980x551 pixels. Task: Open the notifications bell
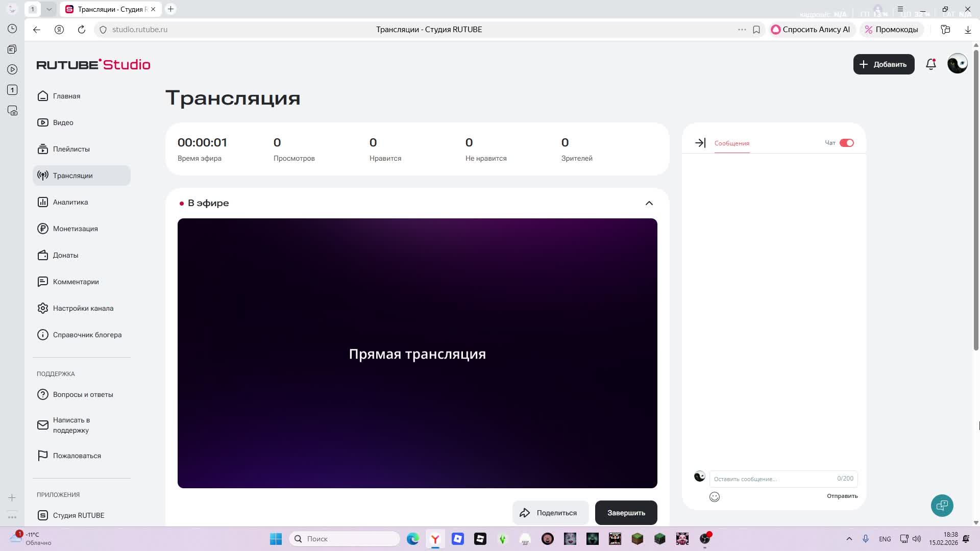930,64
